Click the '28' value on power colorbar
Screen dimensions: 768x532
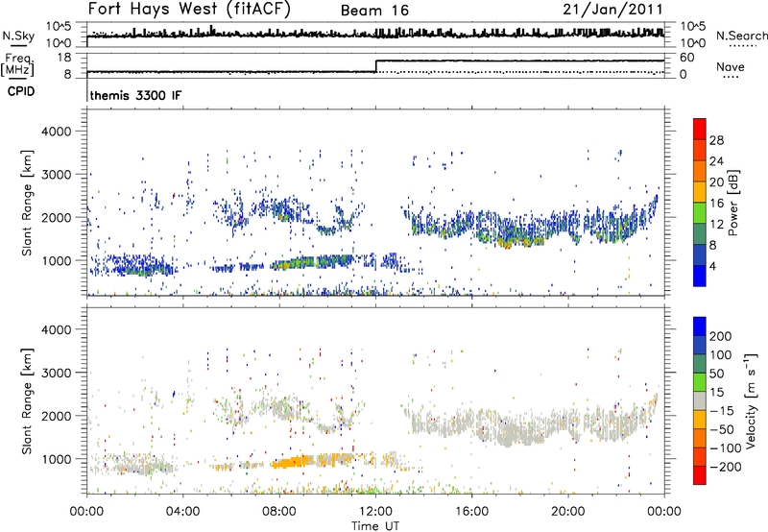(716, 140)
